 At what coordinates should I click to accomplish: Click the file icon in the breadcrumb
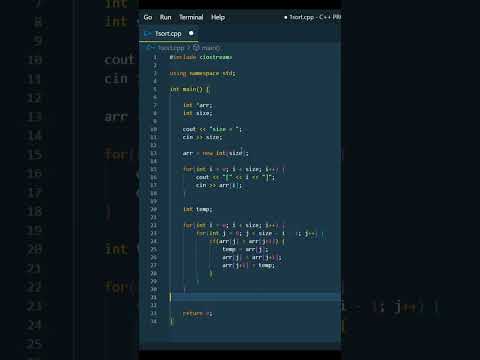[x=150, y=48]
